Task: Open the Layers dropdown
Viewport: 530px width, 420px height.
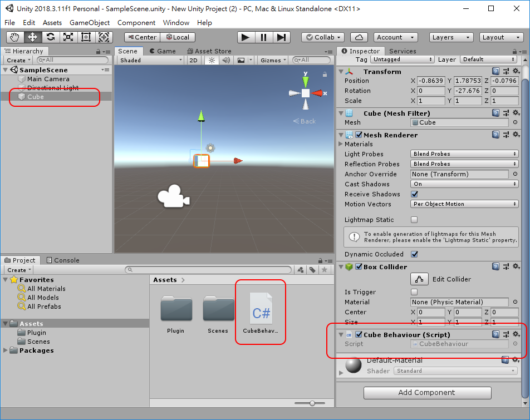Action: coord(450,37)
